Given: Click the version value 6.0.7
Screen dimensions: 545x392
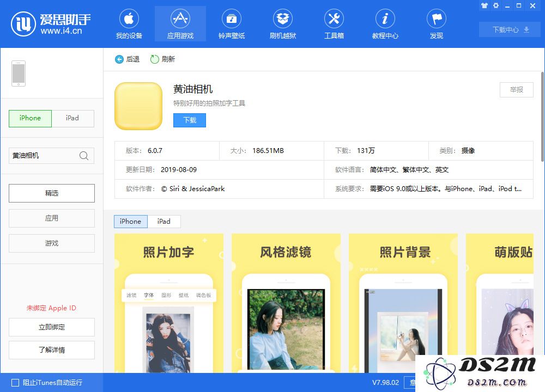Looking at the screenshot, I should point(155,151).
